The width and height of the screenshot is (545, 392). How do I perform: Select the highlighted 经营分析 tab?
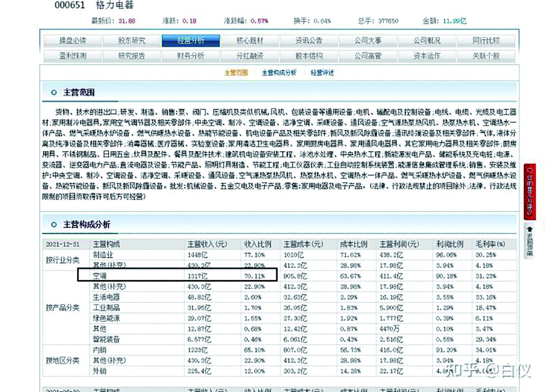click(x=191, y=40)
